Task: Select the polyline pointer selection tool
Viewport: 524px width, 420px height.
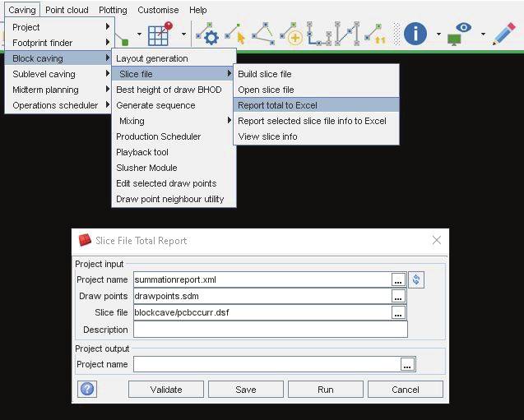Action: [x=237, y=35]
